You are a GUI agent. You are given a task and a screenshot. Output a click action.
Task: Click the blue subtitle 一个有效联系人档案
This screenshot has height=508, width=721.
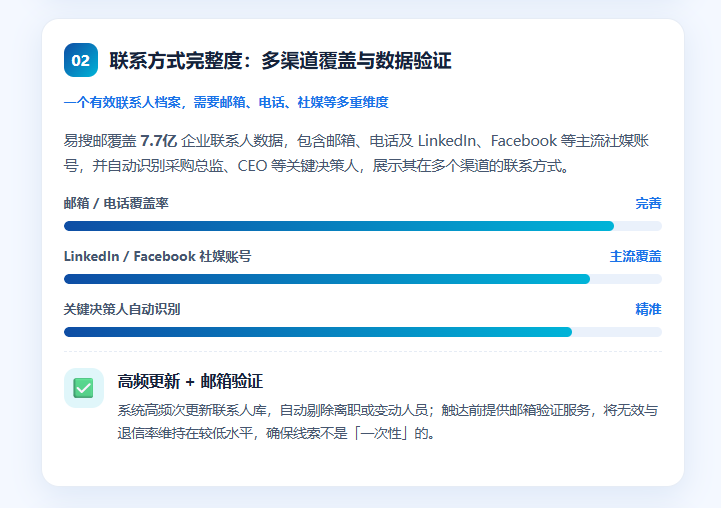(226, 102)
